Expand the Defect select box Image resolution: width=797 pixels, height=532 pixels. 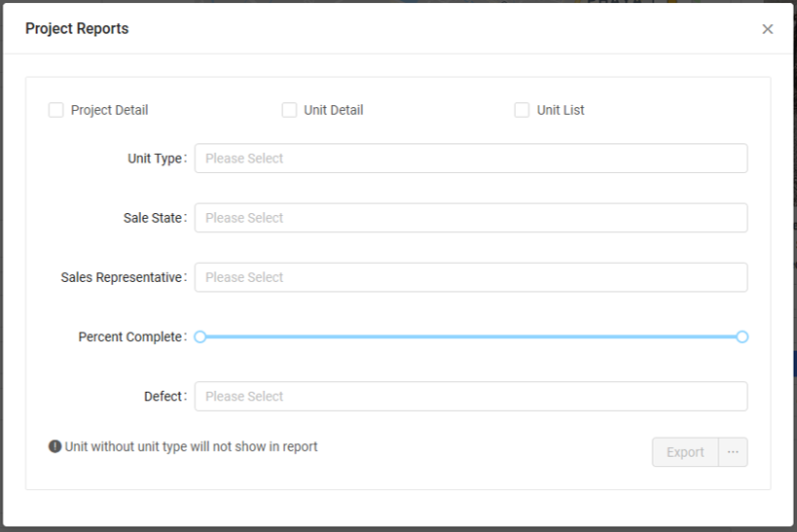[x=471, y=396]
